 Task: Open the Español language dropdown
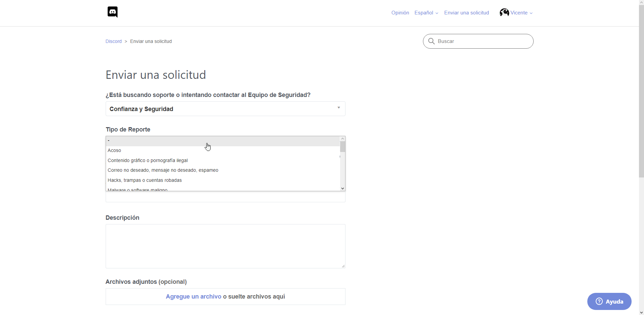[426, 13]
